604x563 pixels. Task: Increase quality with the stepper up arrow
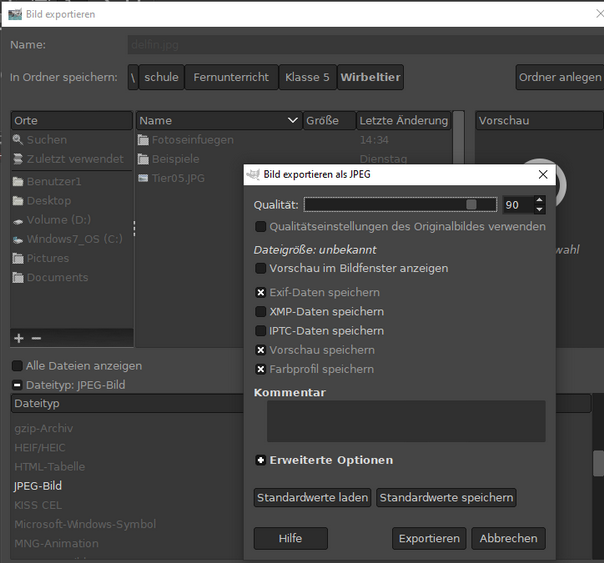pyautogui.click(x=540, y=199)
